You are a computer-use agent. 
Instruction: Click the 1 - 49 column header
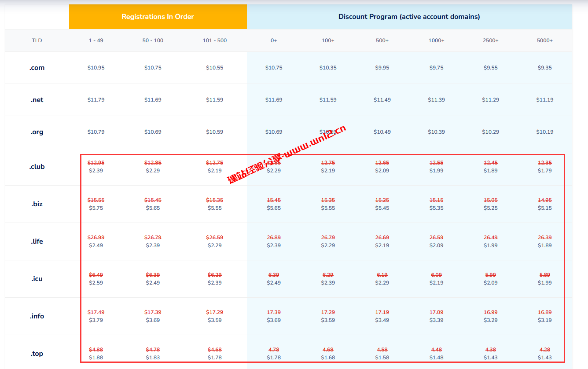coord(96,40)
